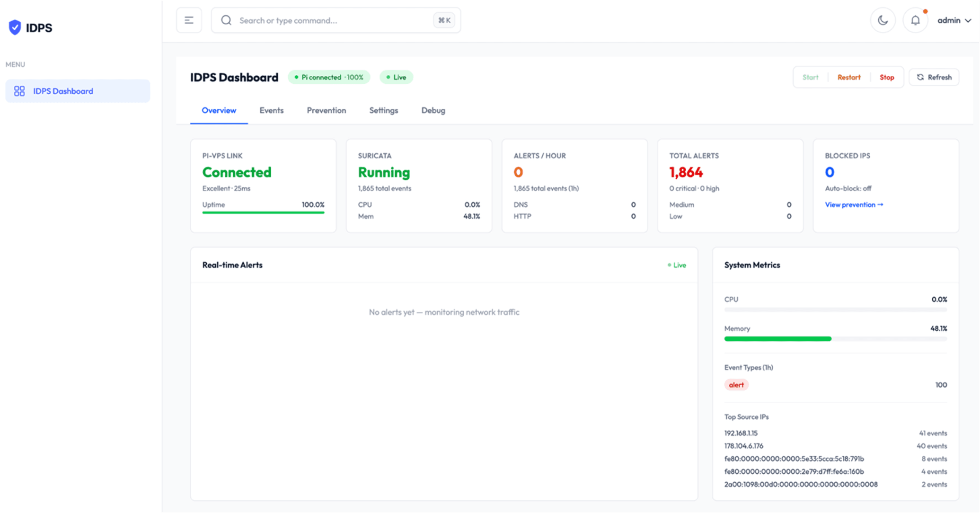Viewport: 980px width, 513px height.
Task: Toggle dark mode with the moon icon
Action: (883, 20)
